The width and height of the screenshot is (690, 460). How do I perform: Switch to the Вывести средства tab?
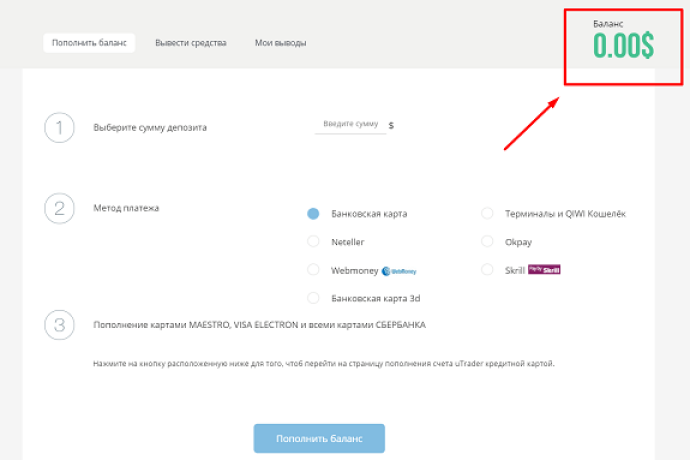pos(191,43)
